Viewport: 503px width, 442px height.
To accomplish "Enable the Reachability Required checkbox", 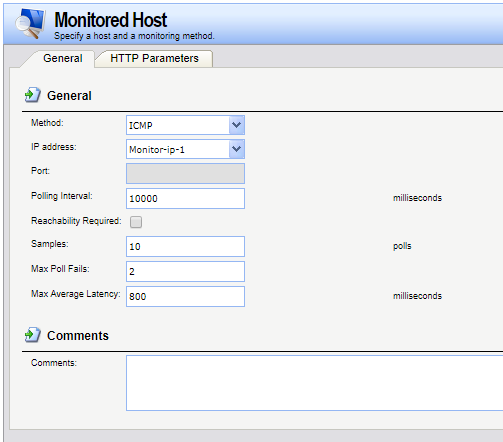I will click(136, 222).
